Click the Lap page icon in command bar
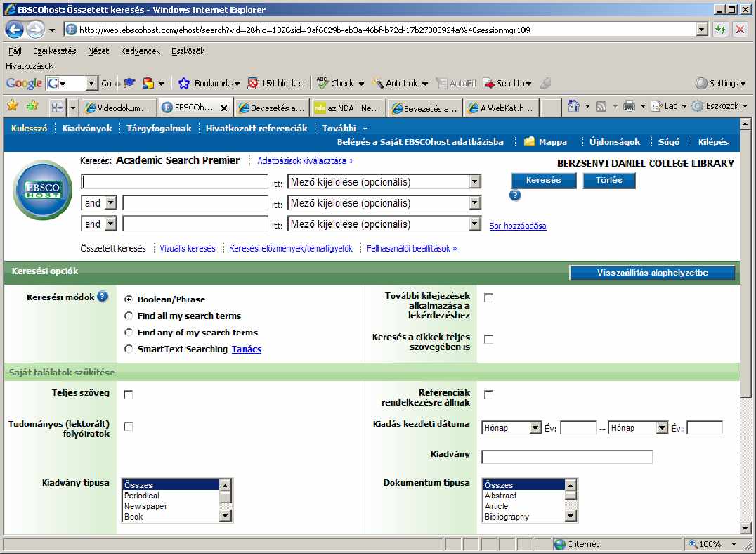Viewport: 756px width, 554px height. (657, 105)
